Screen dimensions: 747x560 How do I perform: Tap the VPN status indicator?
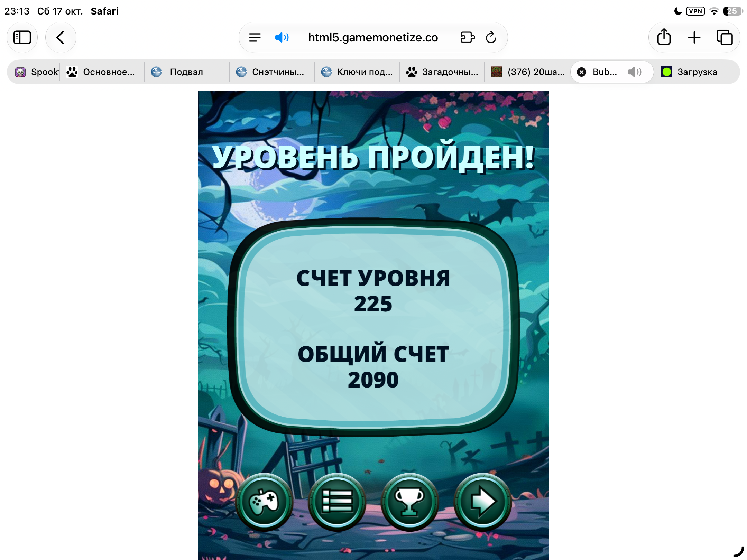pos(695,11)
